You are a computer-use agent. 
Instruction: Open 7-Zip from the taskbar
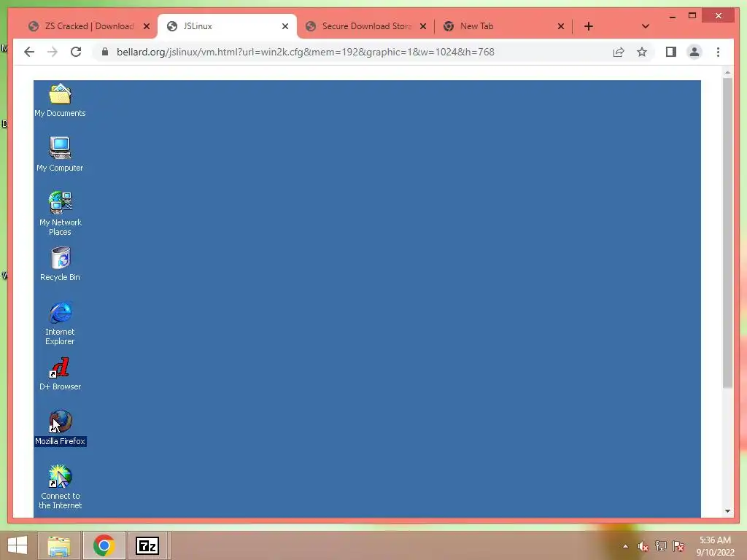click(147, 545)
